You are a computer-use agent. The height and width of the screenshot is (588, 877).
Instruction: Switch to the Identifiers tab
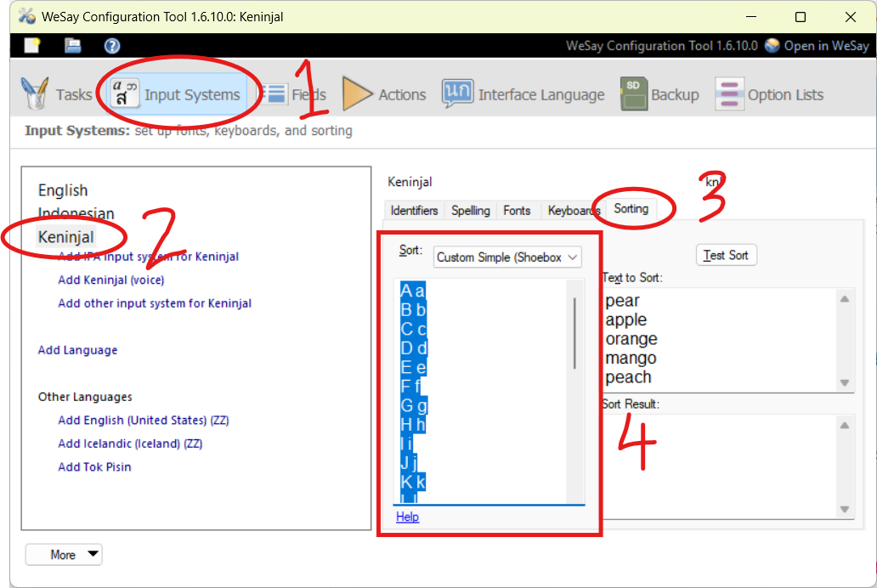pos(414,211)
